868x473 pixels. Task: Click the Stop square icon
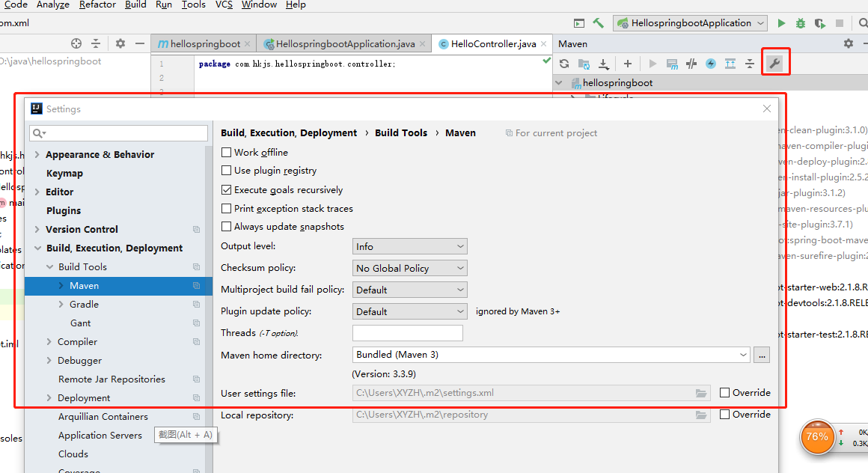(x=840, y=23)
